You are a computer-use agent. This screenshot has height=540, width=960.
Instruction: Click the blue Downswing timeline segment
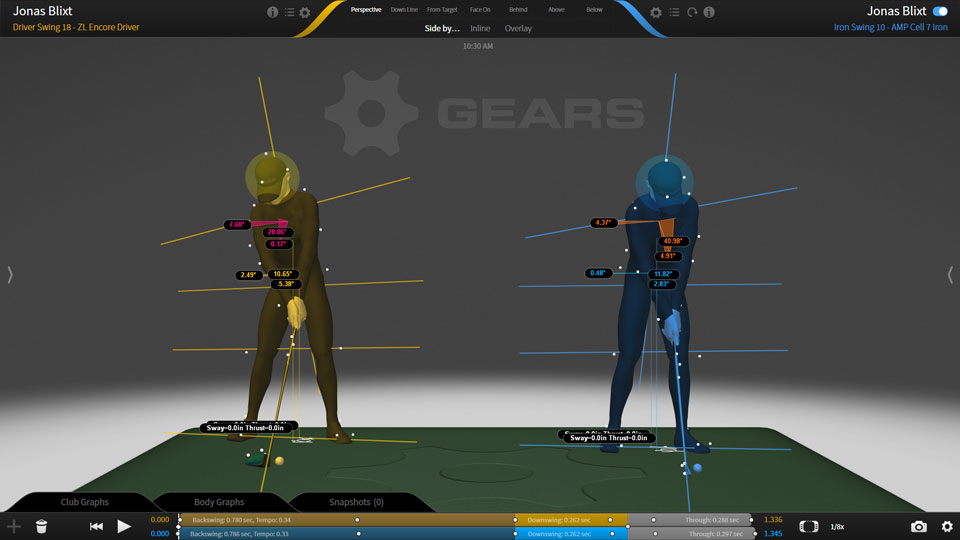571,534
